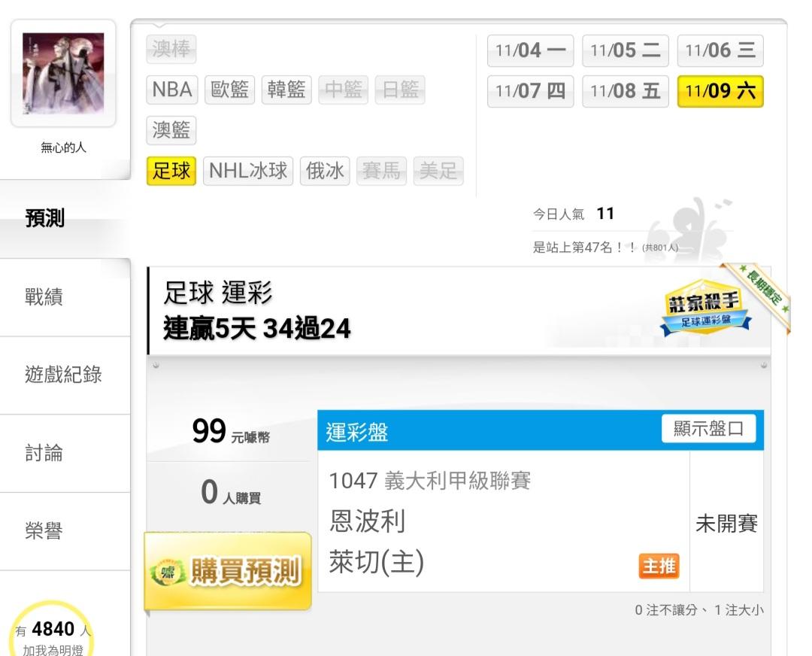Choose date 11/09 六

pyautogui.click(x=720, y=91)
